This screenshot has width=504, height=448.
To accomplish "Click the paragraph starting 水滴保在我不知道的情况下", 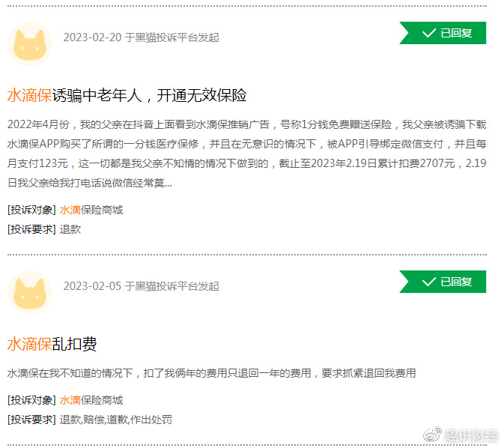I will click(211, 373).
